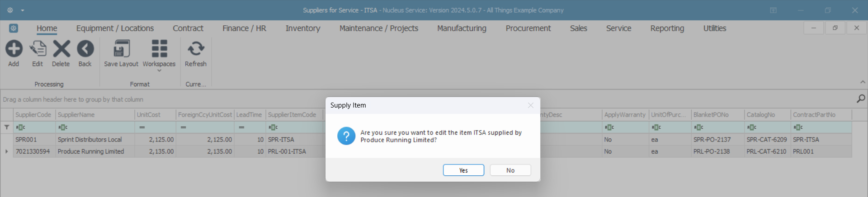This screenshot has height=197, width=868.
Task: Open the Inventory menu tab
Action: click(302, 28)
